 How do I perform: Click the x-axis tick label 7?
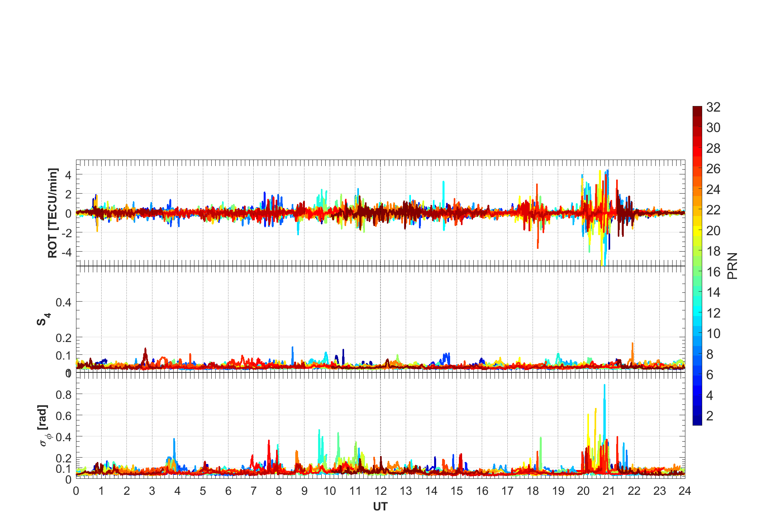pyautogui.click(x=253, y=491)
